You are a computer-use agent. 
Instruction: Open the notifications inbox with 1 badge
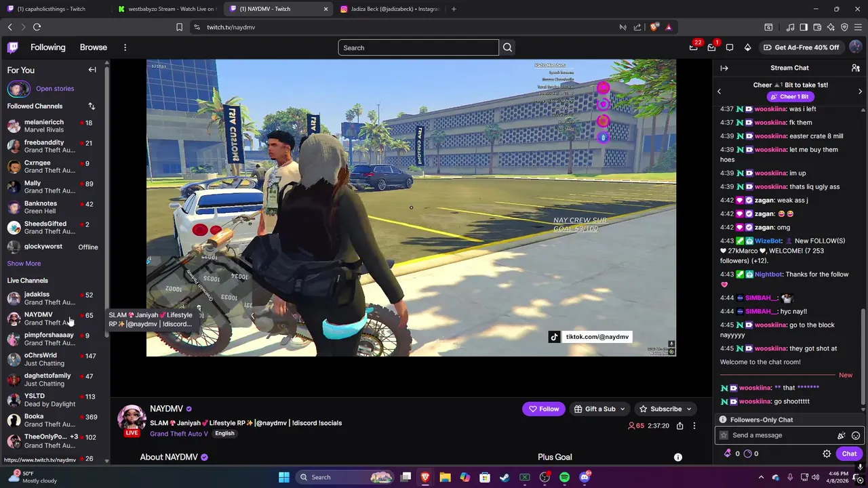point(711,47)
